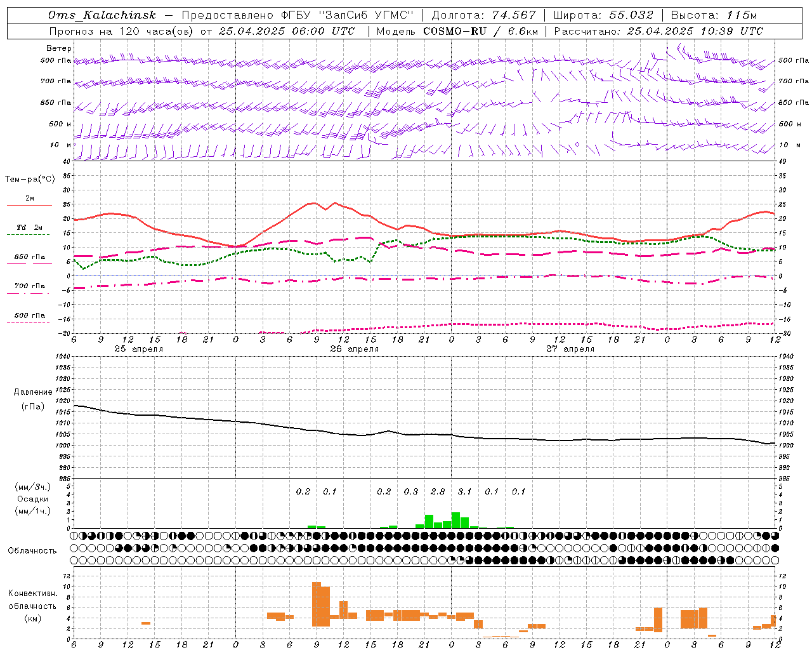Click the 'Тем-ра(°C)' temperature panel label
Screen dimensions: 812x650
(x=30, y=180)
